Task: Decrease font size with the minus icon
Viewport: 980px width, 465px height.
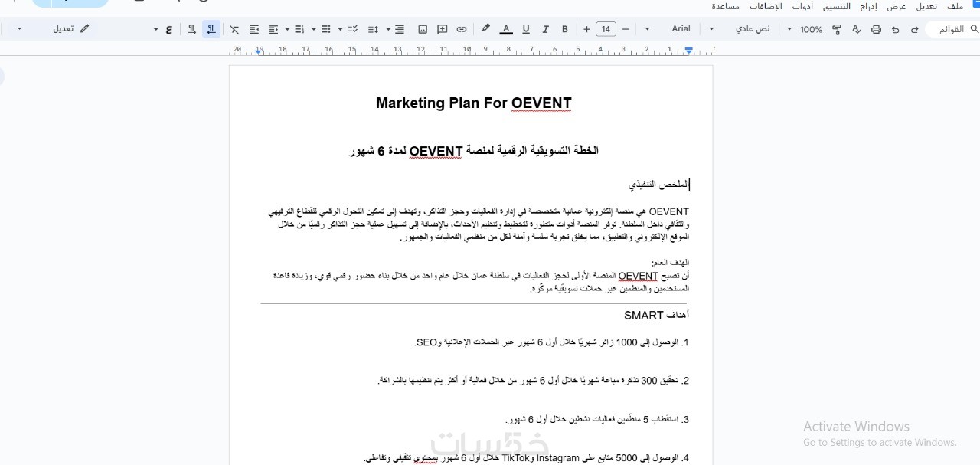Action: point(626,29)
